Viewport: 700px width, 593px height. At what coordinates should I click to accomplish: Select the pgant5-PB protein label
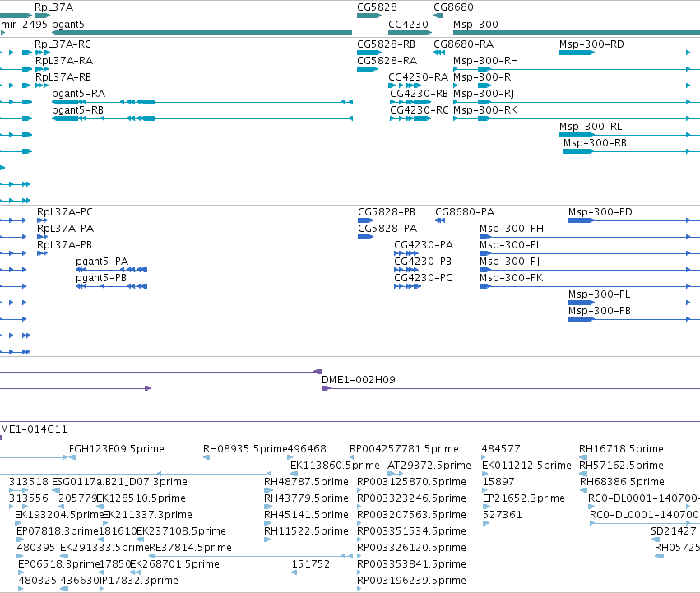[x=101, y=278]
